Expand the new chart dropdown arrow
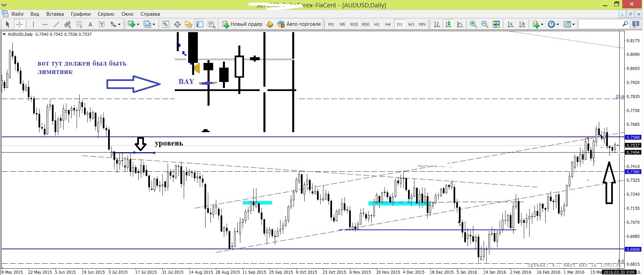Viewport: 644px width, 275px height. (x=138, y=24)
